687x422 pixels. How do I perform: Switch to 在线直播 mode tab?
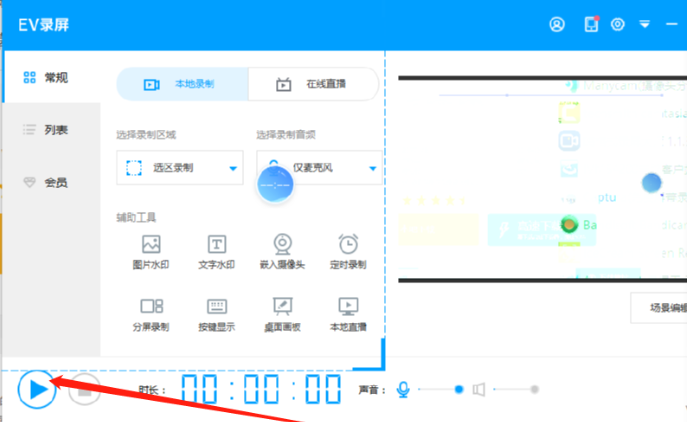(313, 84)
